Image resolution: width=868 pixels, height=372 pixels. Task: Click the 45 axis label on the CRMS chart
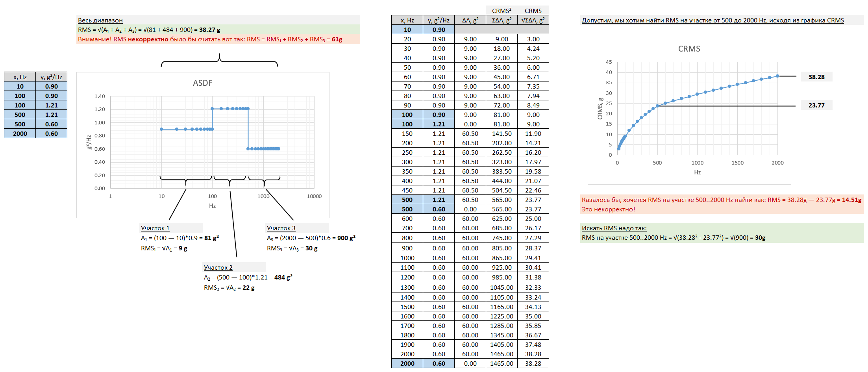click(609, 62)
